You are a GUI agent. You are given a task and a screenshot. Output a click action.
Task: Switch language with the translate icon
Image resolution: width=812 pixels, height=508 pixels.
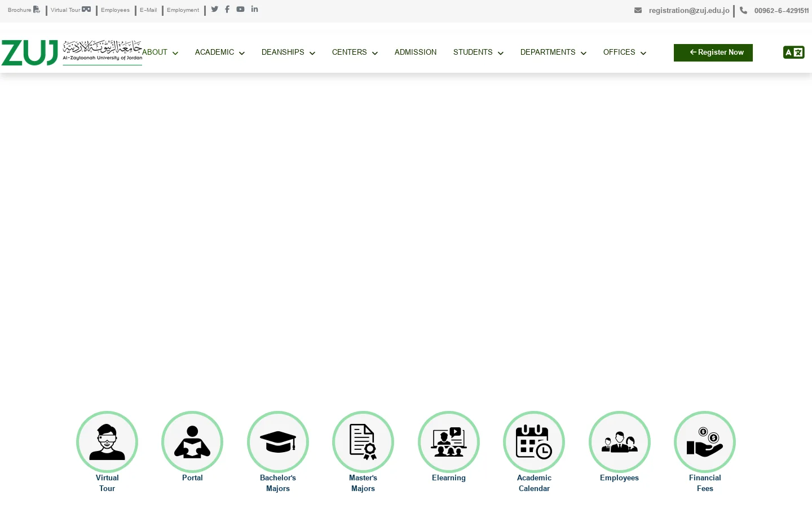point(793,52)
